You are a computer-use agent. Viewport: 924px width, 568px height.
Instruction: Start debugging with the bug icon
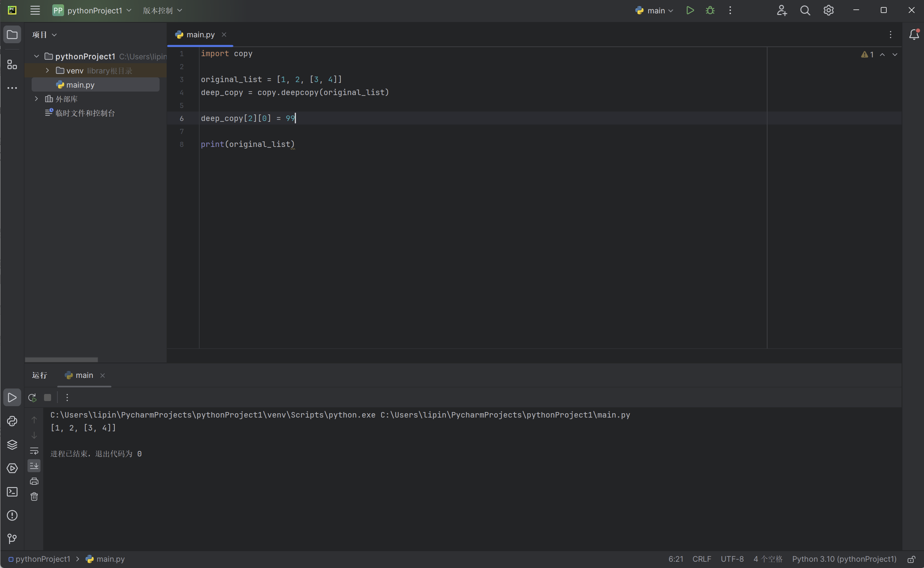point(710,11)
